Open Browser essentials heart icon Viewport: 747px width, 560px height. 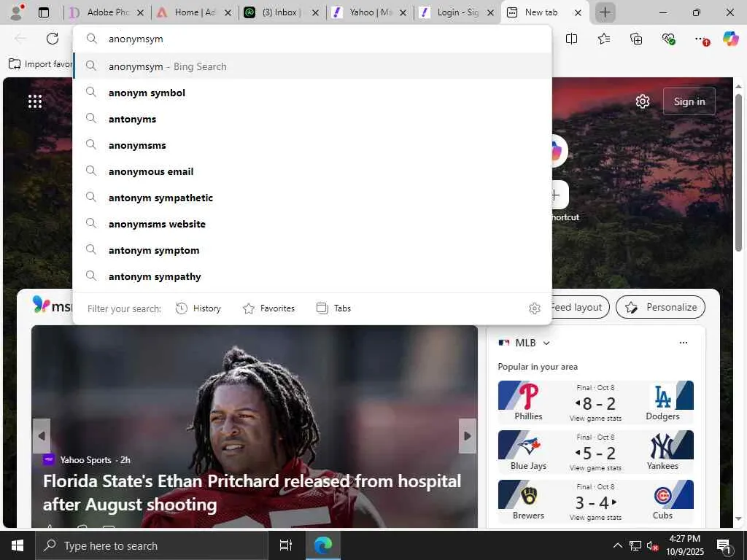click(668, 39)
